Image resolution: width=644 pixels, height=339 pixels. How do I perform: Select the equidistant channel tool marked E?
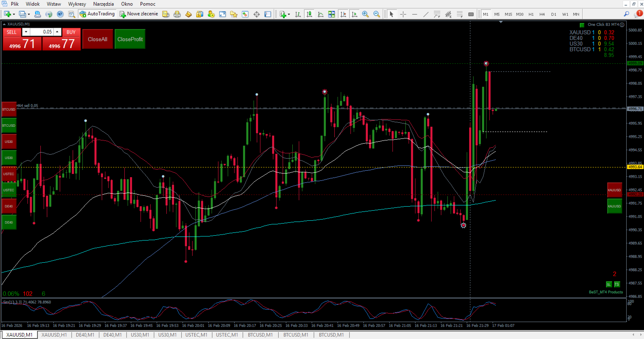click(x=448, y=14)
